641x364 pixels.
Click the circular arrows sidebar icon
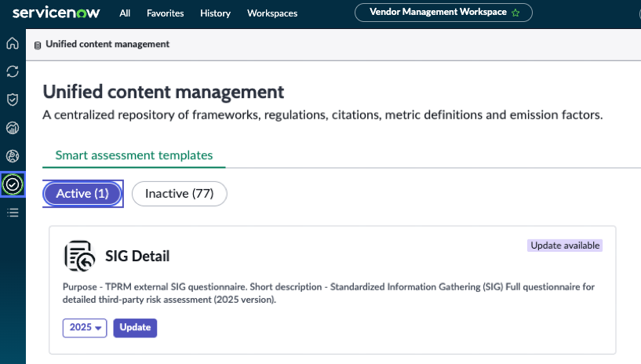point(13,71)
